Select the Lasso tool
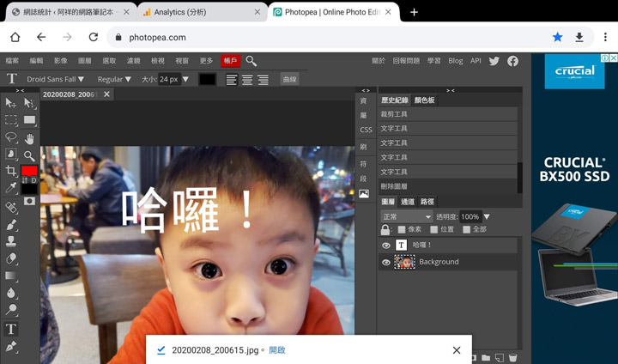Image resolution: width=618 pixels, height=364 pixels. [10, 137]
